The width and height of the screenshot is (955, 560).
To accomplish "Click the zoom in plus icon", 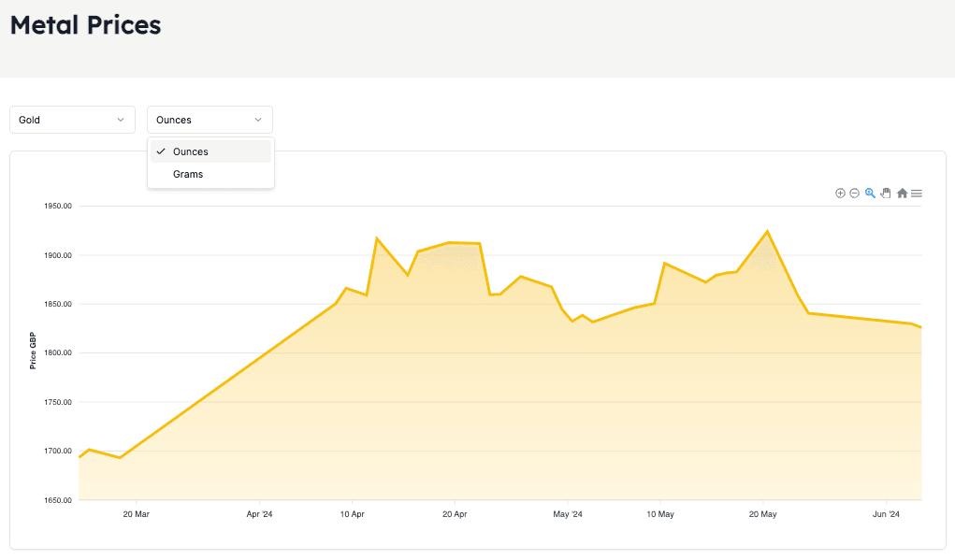I will [x=840, y=194].
